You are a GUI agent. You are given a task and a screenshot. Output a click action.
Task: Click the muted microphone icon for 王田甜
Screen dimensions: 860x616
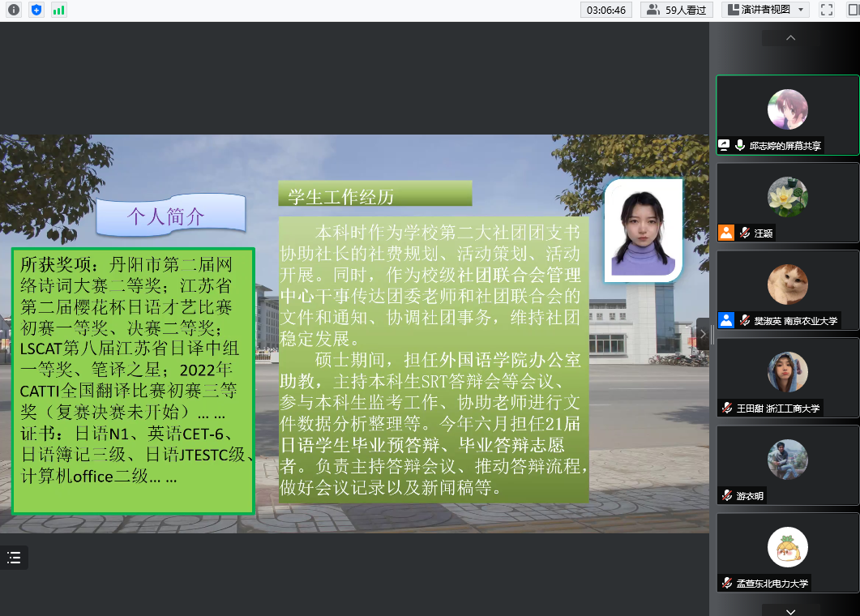727,408
